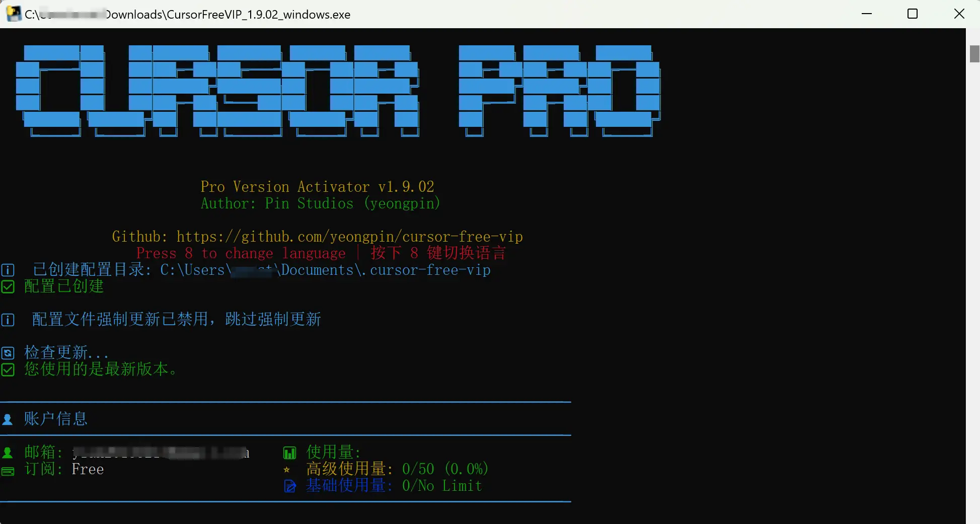
Task: Click the check icon beside 您使用的是最新版本
Action: pos(8,370)
